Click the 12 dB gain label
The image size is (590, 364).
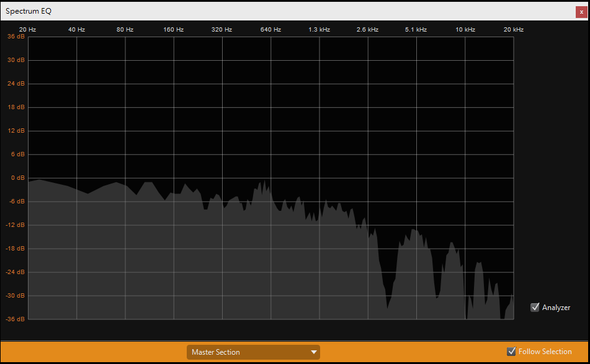tap(16, 130)
